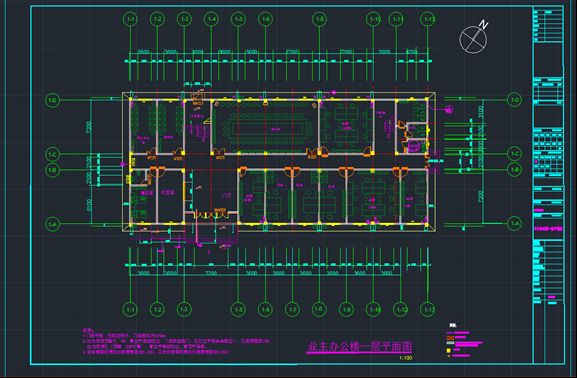Click the bottom-row grid bubble 1-5
The width and height of the screenshot is (577, 378).
238,310
